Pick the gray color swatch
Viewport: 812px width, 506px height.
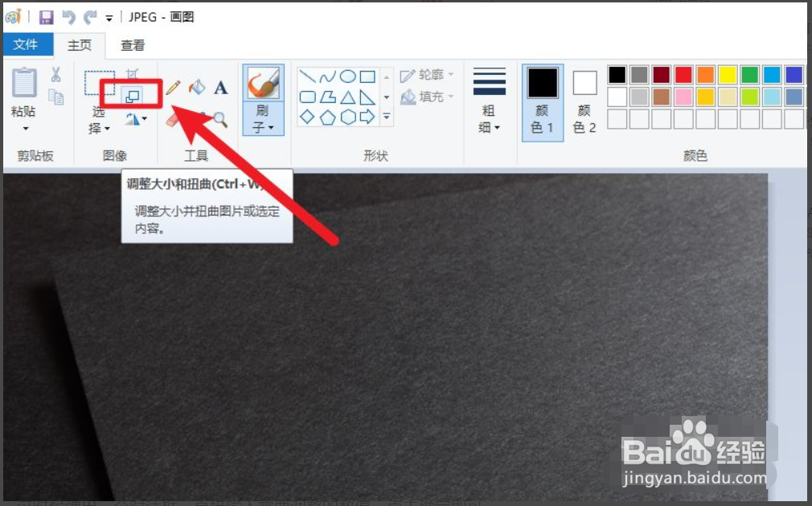pyautogui.click(x=640, y=75)
